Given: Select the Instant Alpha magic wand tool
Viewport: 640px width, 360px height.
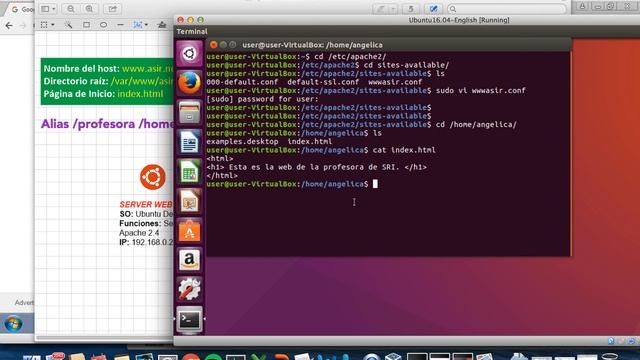Looking at the screenshot, I should point(68,25).
